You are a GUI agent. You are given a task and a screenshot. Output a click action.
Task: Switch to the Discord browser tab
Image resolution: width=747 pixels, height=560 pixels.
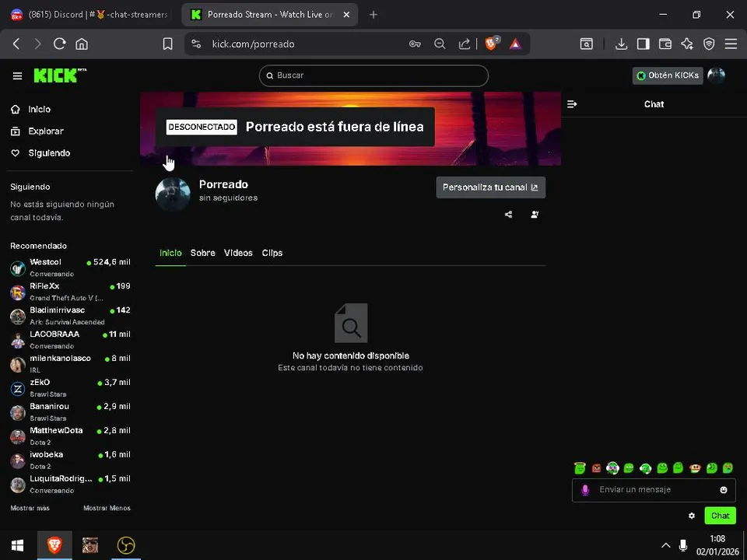[x=90, y=15]
